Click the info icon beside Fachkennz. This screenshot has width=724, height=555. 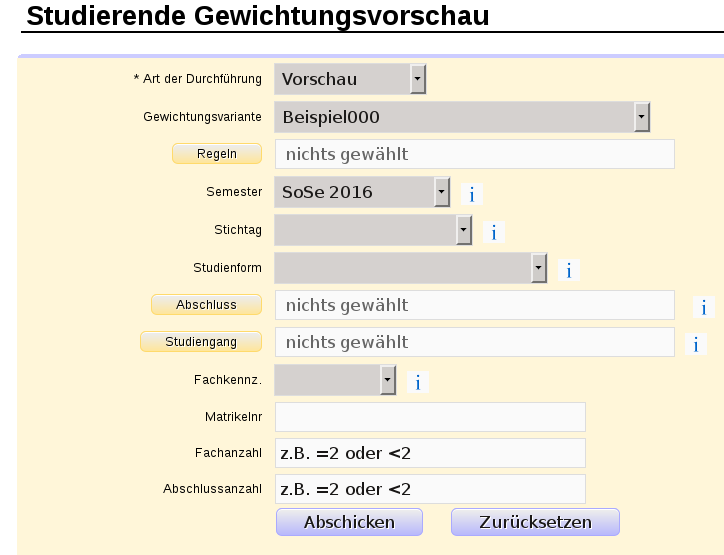coord(417,382)
